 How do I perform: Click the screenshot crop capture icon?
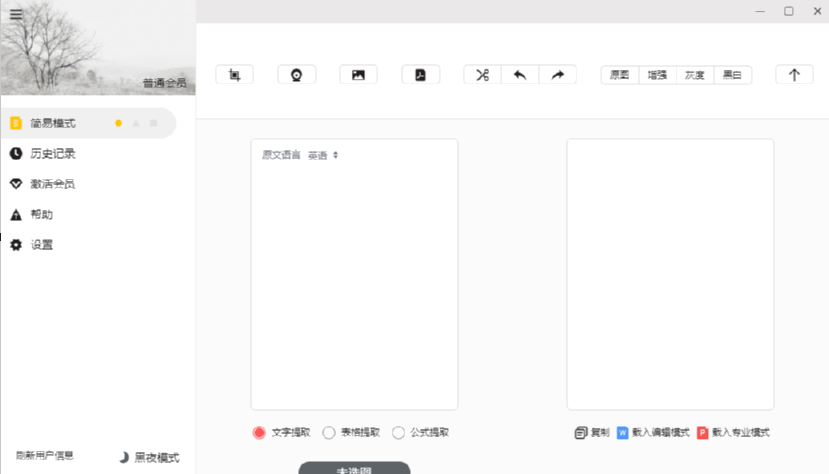coord(235,75)
